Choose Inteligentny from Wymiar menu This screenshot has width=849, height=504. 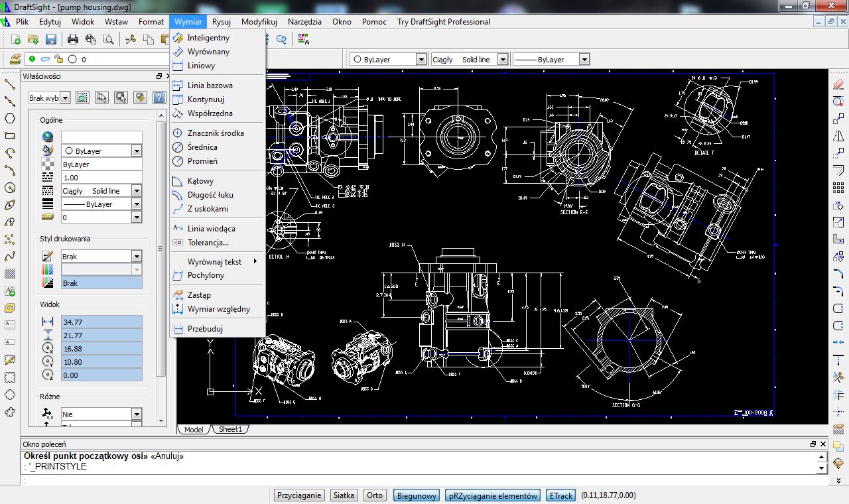218,38
